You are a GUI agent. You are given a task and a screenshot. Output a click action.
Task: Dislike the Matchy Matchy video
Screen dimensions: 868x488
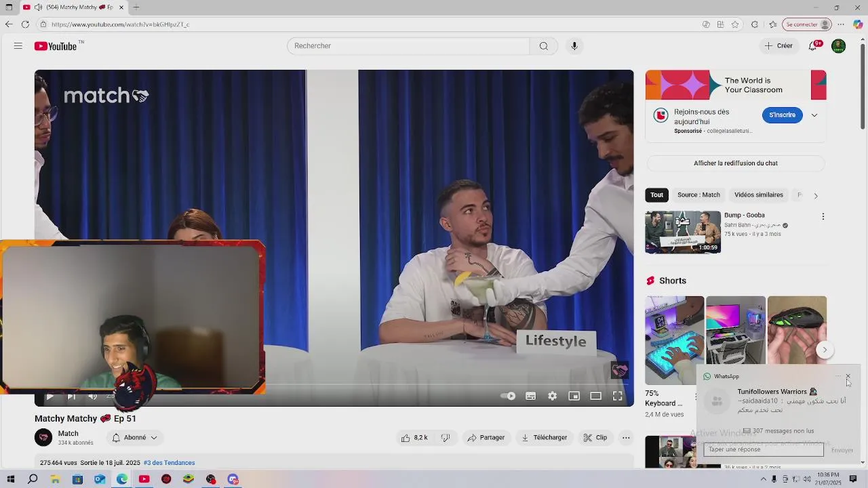point(446,438)
